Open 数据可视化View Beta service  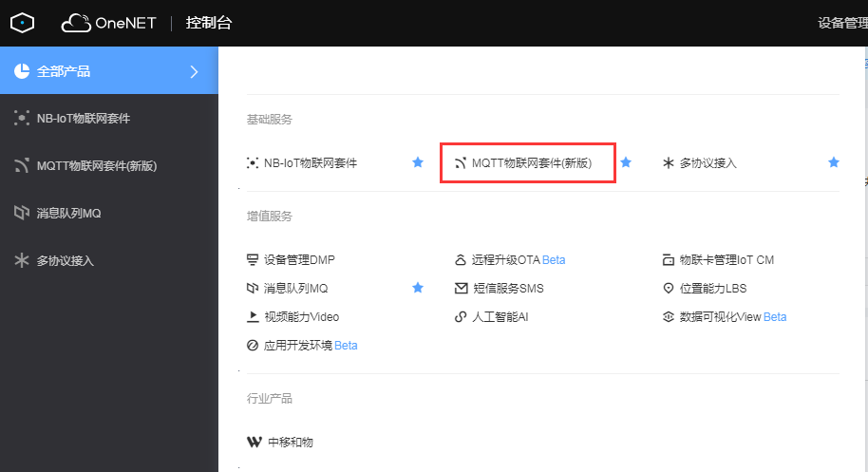(x=733, y=316)
